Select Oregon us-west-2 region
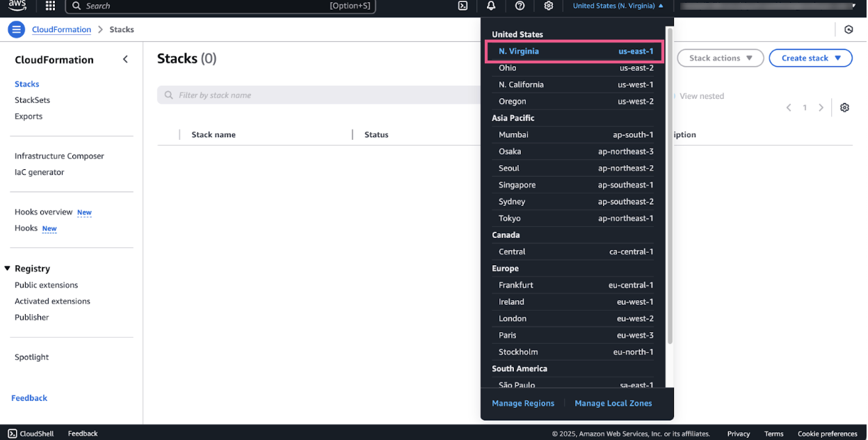Screen dimensions: 868x440 pos(576,101)
